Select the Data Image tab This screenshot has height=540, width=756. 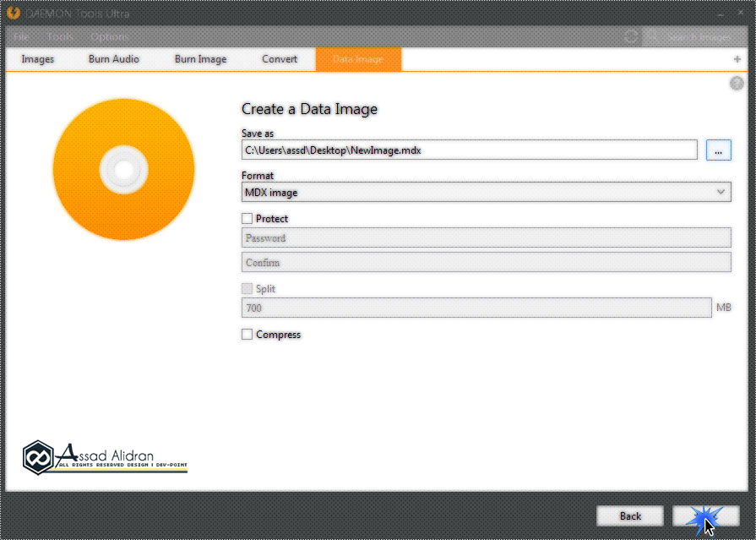[x=358, y=59]
